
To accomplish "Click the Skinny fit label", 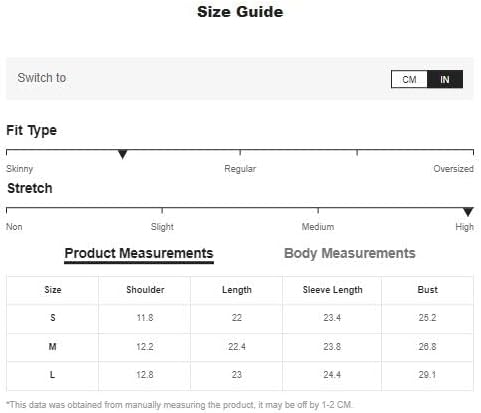I will [x=20, y=169].
